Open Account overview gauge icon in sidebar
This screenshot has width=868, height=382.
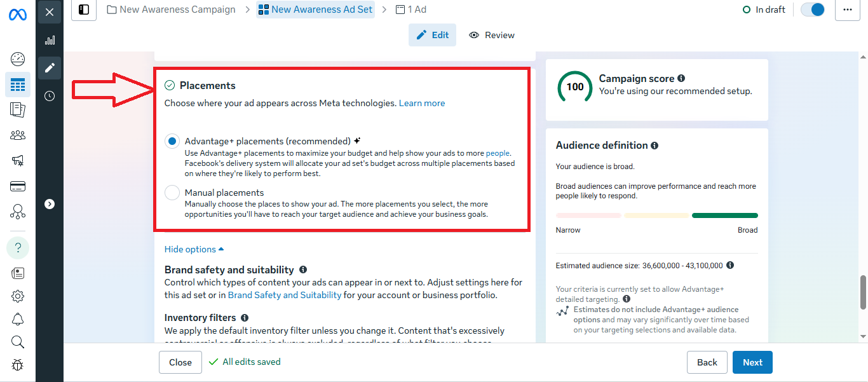coord(18,59)
